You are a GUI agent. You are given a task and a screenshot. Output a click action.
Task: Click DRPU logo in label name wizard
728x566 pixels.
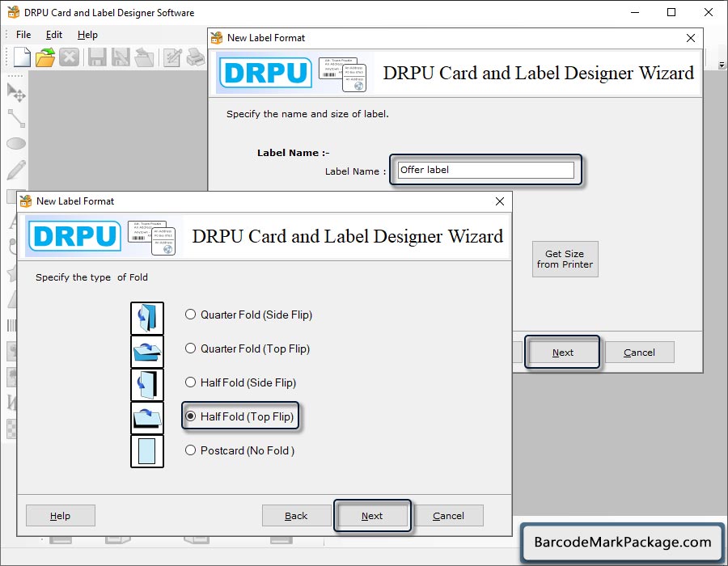click(x=265, y=73)
